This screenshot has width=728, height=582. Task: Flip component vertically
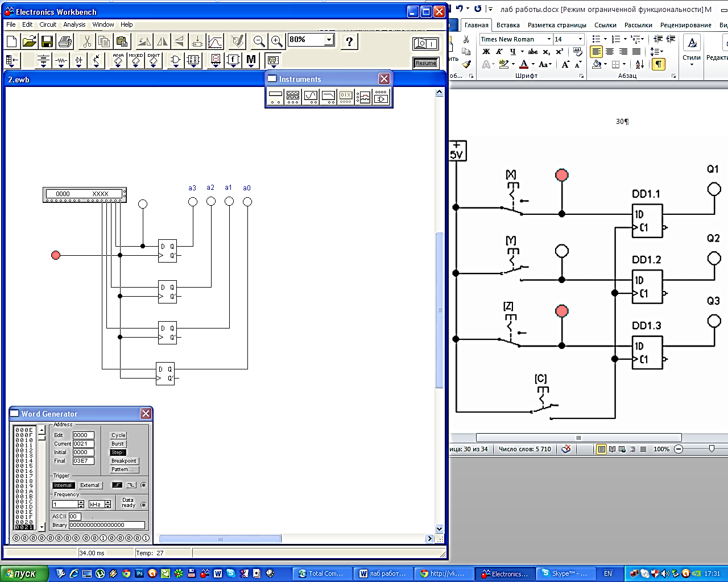click(x=180, y=41)
